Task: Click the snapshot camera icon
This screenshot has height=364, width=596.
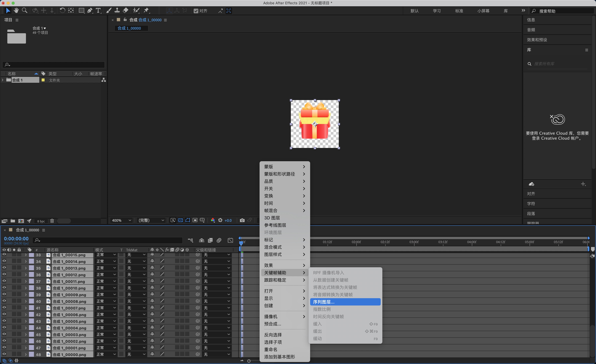Action: [x=242, y=220]
